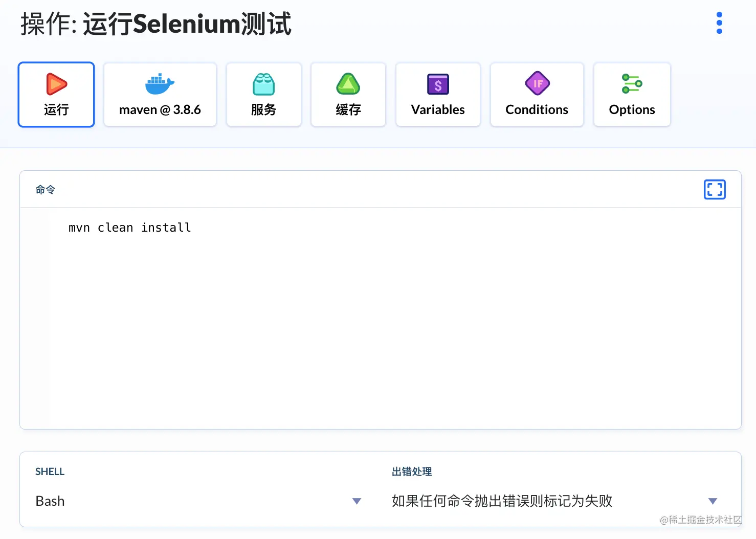The image size is (756, 539).
Task: Open the maven @ 3.8.6 tab
Action: (x=160, y=95)
